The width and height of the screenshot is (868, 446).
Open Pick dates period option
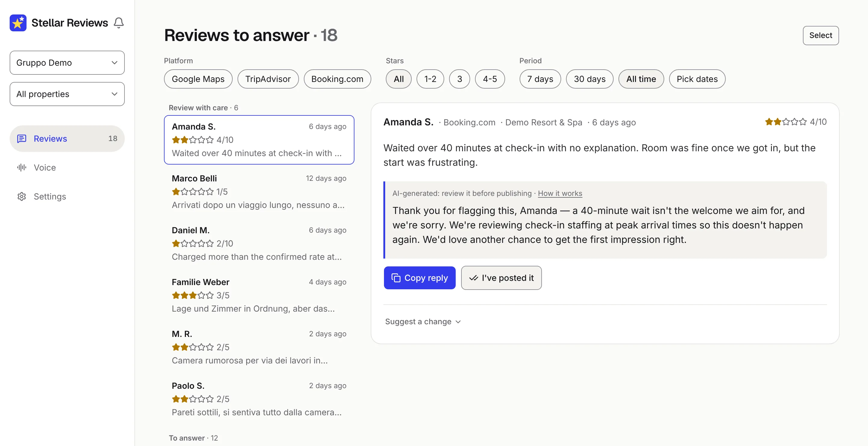(697, 79)
